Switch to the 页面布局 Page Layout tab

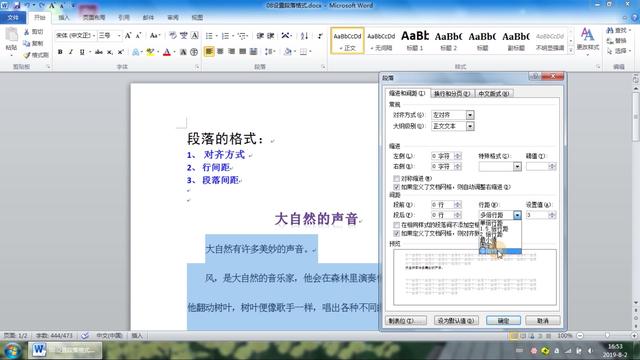coord(94,18)
